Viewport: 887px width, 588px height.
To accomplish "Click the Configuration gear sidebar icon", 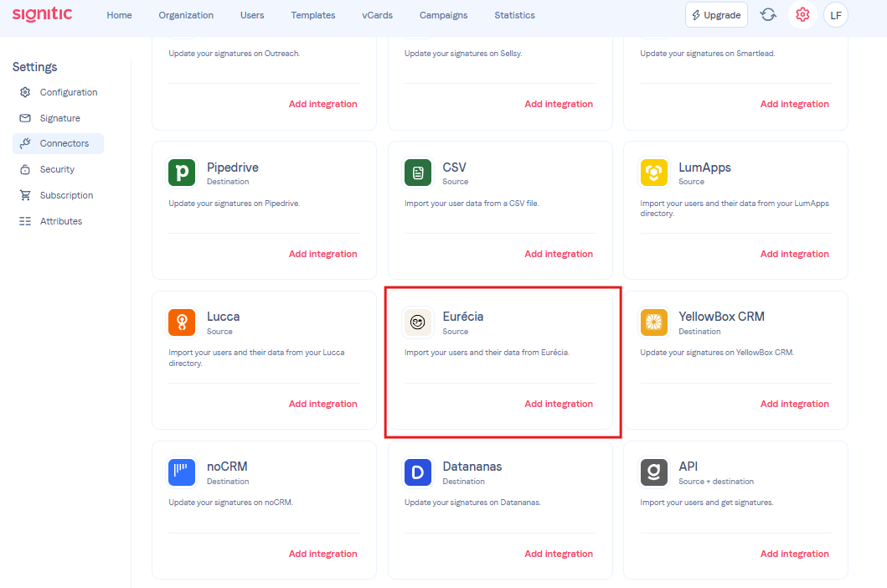I will [25, 92].
